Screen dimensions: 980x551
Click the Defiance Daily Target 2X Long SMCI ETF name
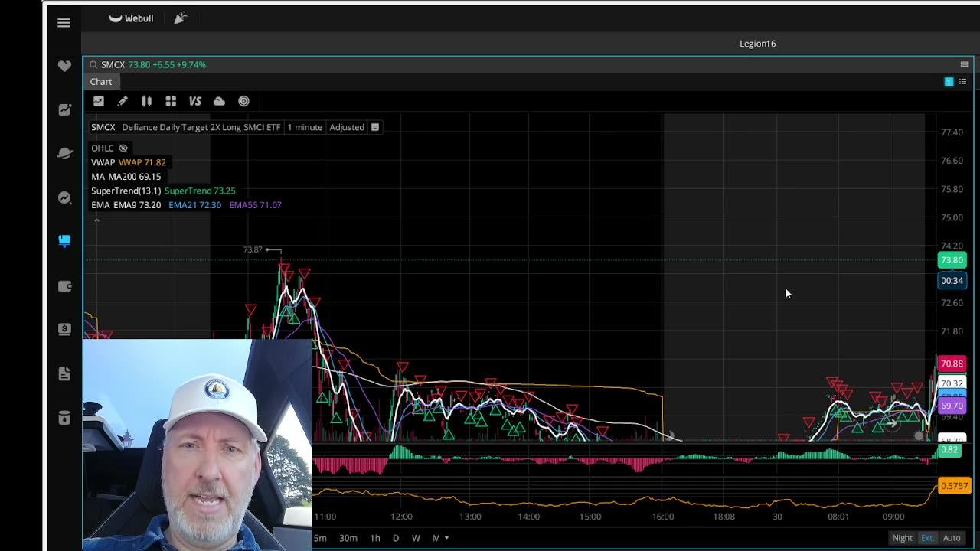tap(201, 127)
